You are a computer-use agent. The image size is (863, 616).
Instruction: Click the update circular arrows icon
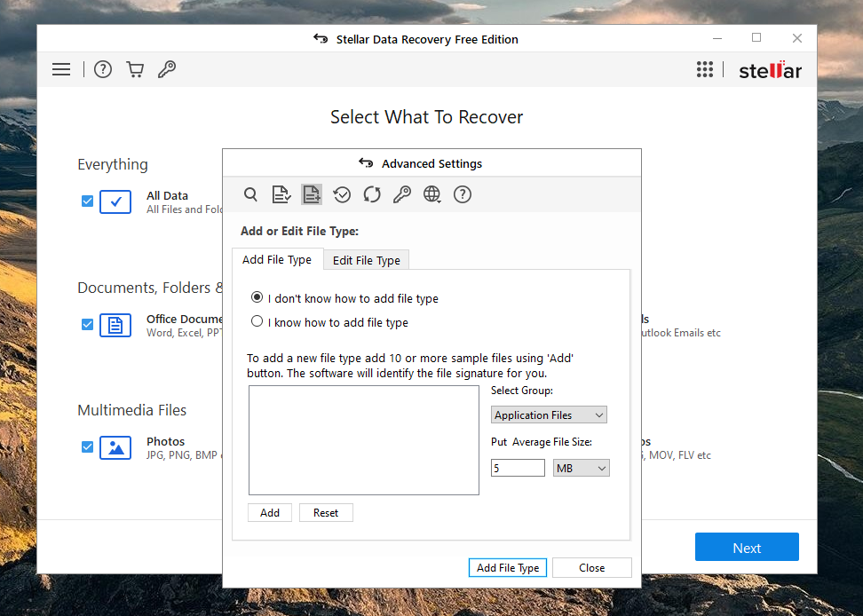point(372,194)
